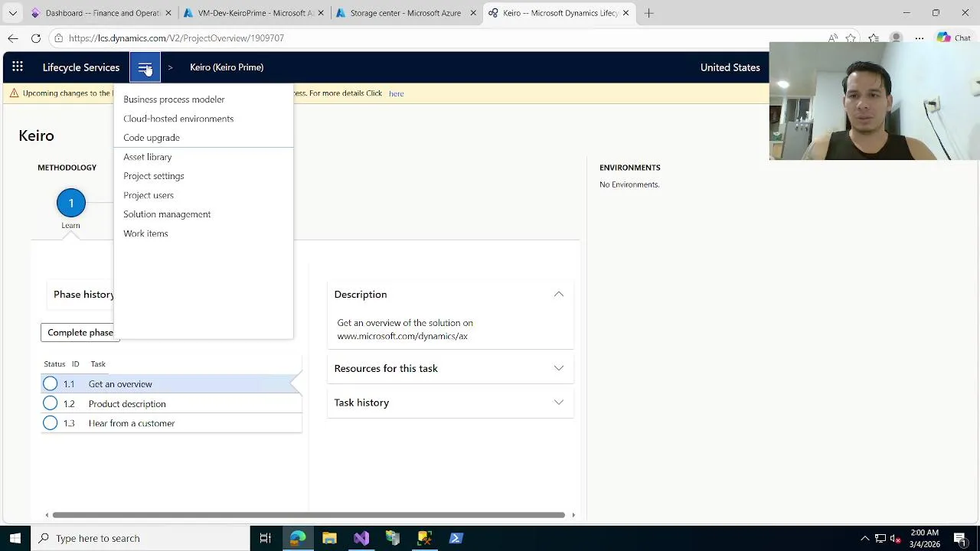Collapse the Description section

click(x=559, y=295)
